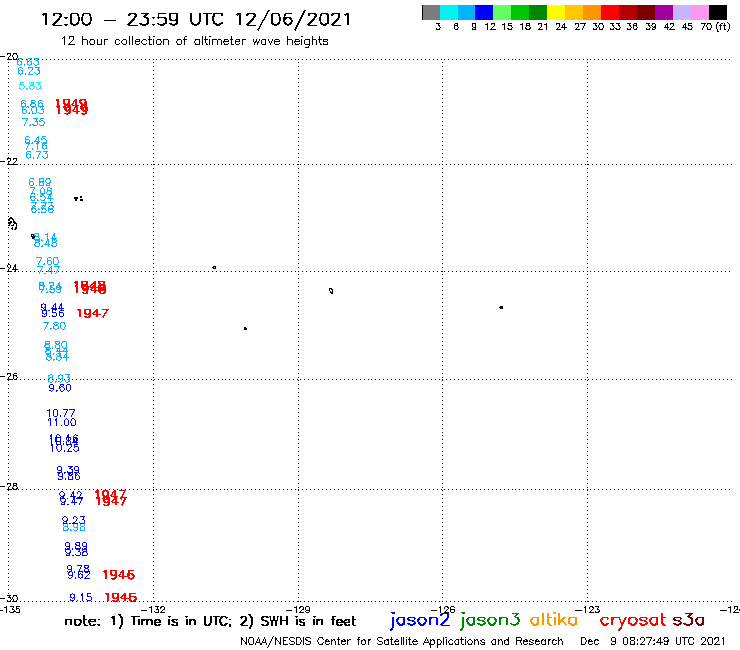740x650 pixels.
Task: Click the wave height value '6.89'
Action: tap(40, 182)
